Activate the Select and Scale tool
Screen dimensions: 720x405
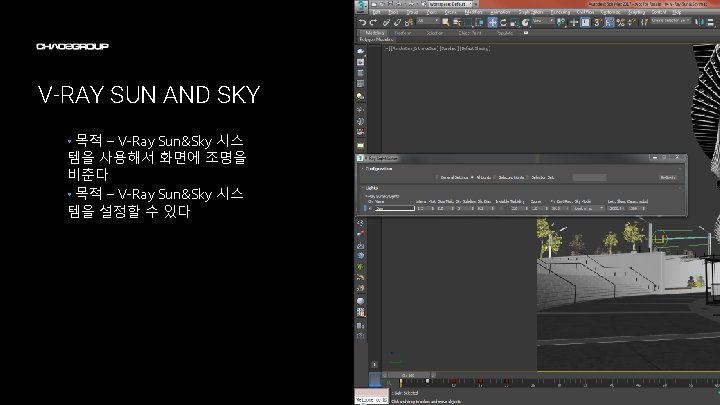[514, 22]
